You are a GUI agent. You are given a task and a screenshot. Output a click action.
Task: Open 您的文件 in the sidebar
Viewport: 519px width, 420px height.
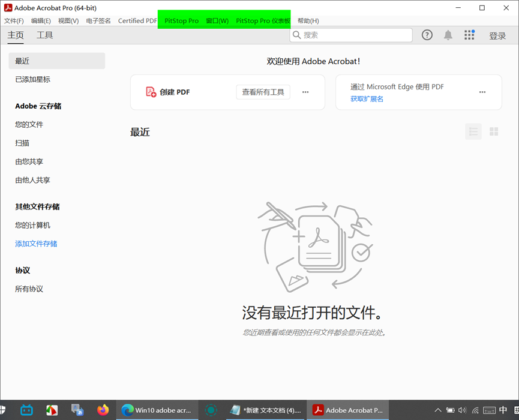click(x=29, y=124)
